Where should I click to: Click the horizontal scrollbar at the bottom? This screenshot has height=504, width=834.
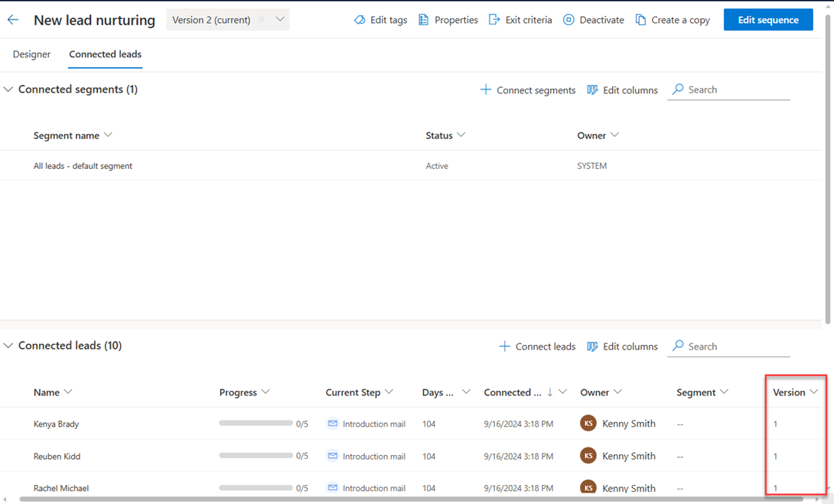click(x=411, y=499)
